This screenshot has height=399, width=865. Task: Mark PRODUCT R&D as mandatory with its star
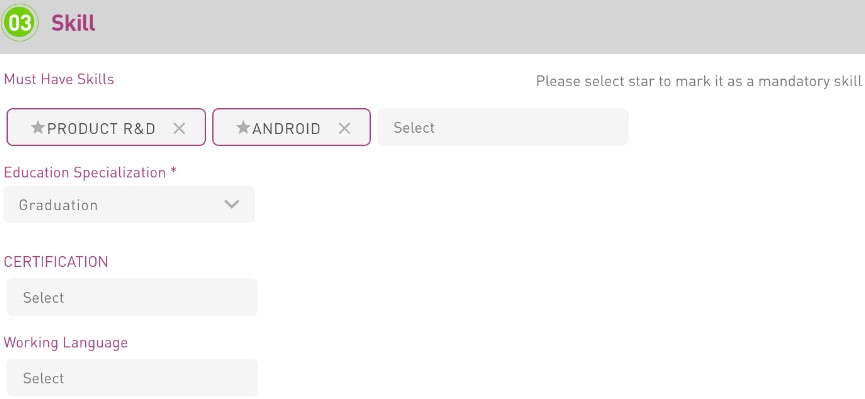[38, 127]
